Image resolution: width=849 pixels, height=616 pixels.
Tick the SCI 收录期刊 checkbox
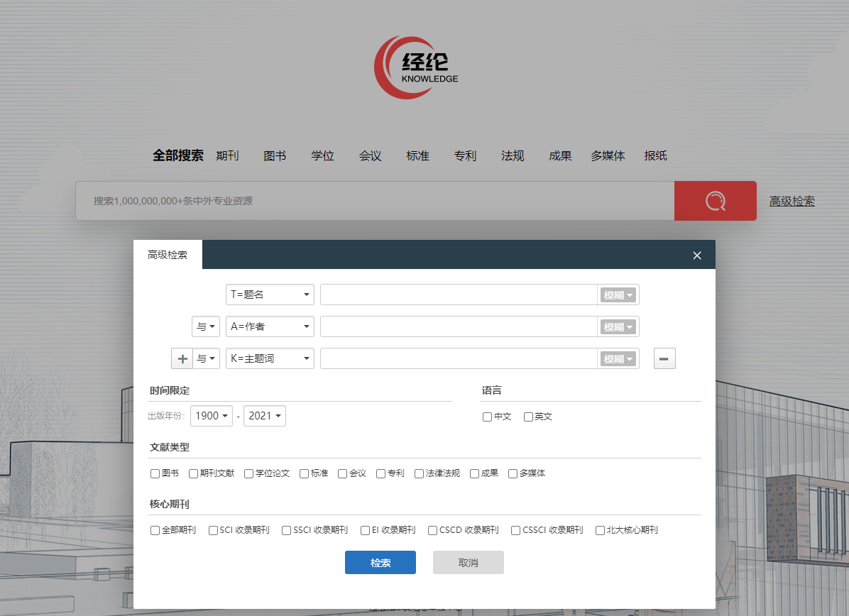(x=213, y=530)
